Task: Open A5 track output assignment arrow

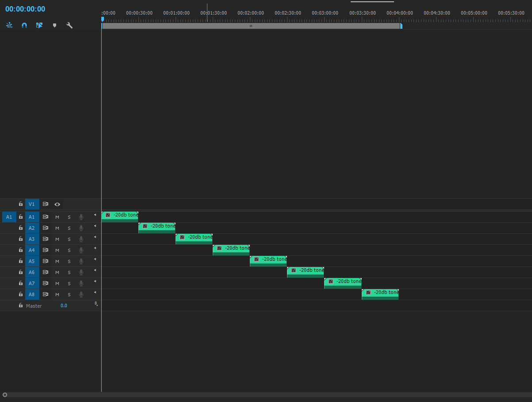Action: pyautogui.click(x=95, y=259)
